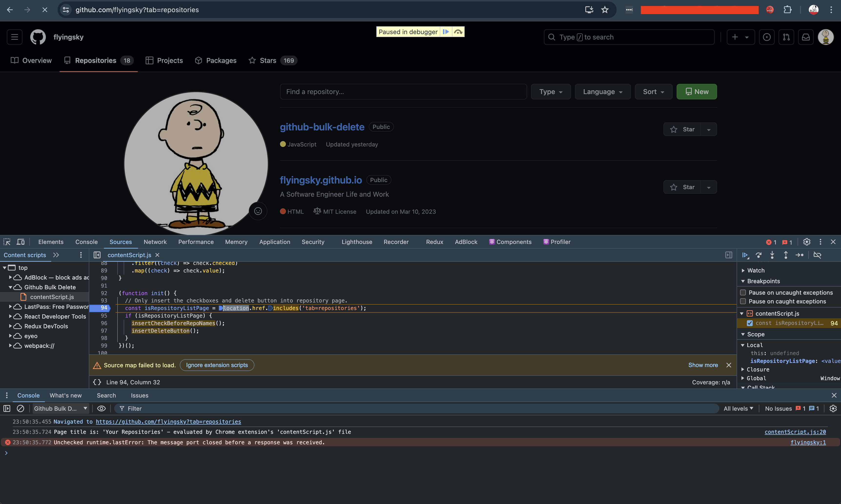The width and height of the screenshot is (841, 504).
Task: Expand the Watch section
Action: click(743, 270)
